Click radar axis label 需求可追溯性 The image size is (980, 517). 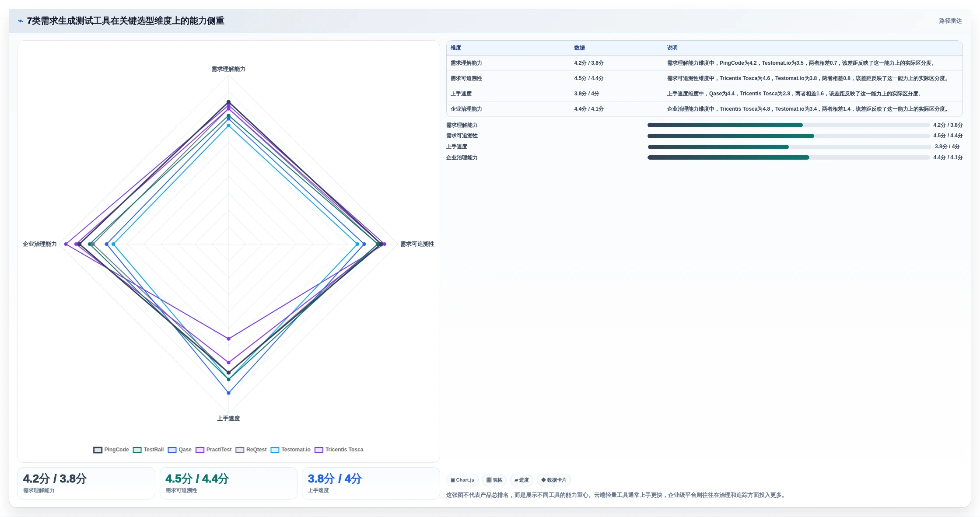(x=417, y=244)
